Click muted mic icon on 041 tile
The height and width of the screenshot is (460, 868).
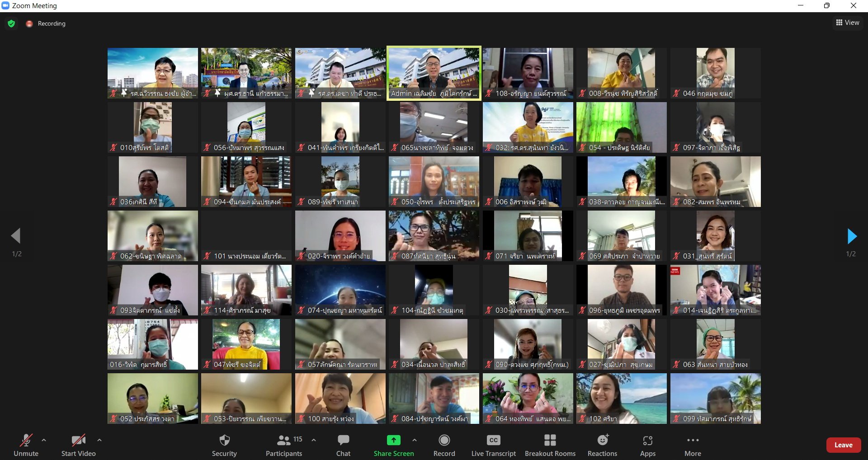click(301, 148)
